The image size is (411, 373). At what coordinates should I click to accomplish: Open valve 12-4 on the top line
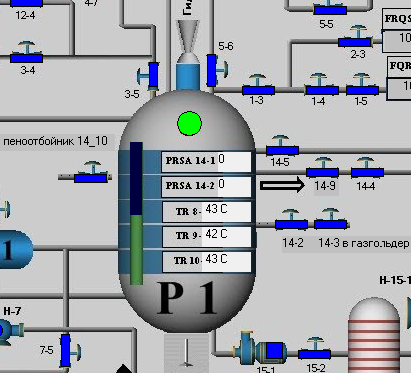point(26,3)
